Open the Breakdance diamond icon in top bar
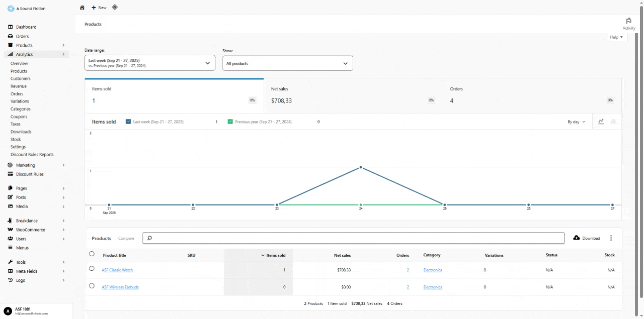Screen dimensions: 644x319 (114, 8)
